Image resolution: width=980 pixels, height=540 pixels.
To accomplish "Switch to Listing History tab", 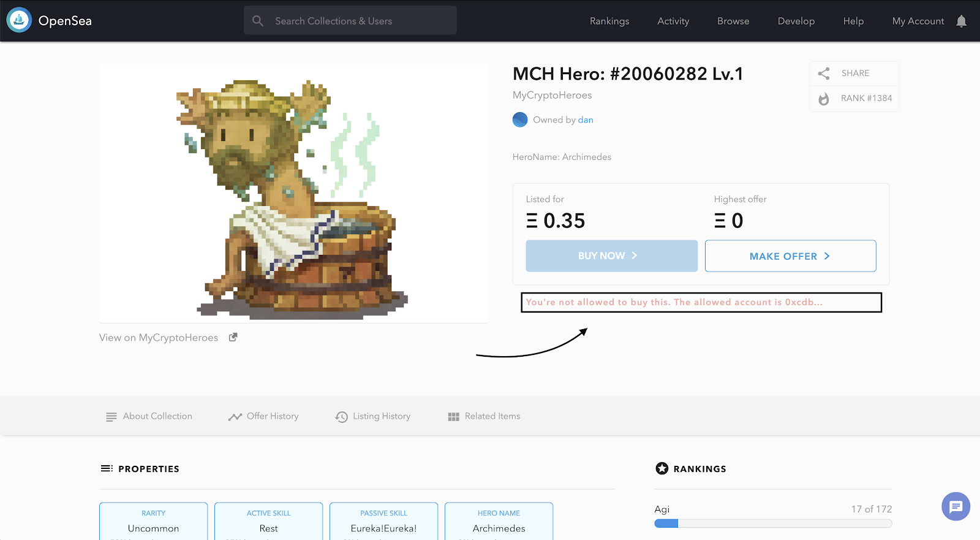I will click(x=372, y=416).
